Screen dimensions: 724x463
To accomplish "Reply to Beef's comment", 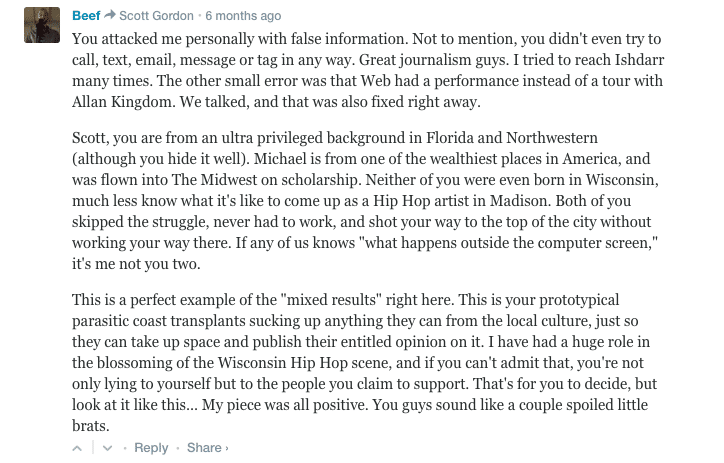I will 151,448.
